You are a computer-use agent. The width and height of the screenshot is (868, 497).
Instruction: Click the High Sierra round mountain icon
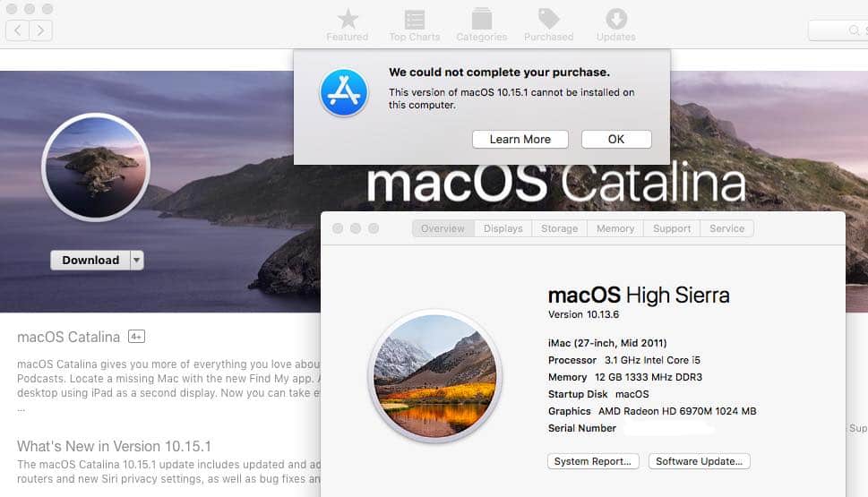tap(435, 376)
